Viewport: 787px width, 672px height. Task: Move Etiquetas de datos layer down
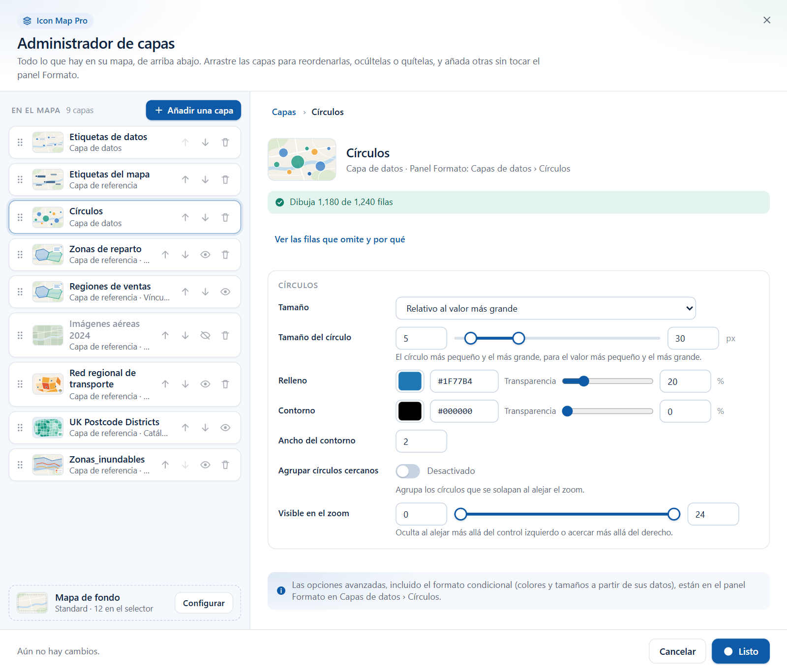(205, 143)
